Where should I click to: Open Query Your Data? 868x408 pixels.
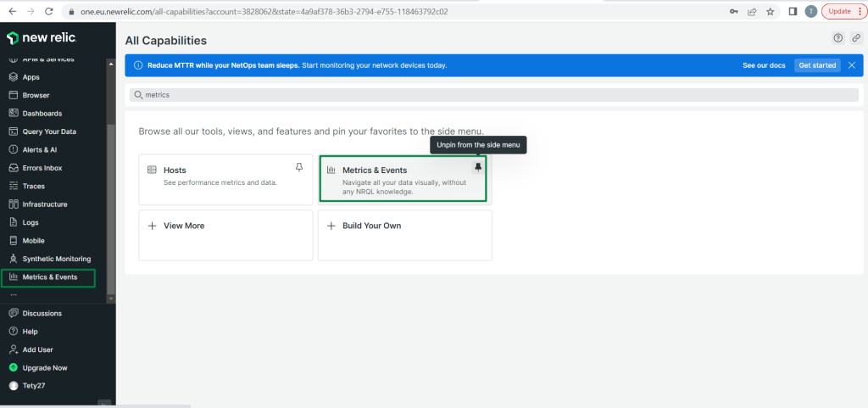(49, 131)
